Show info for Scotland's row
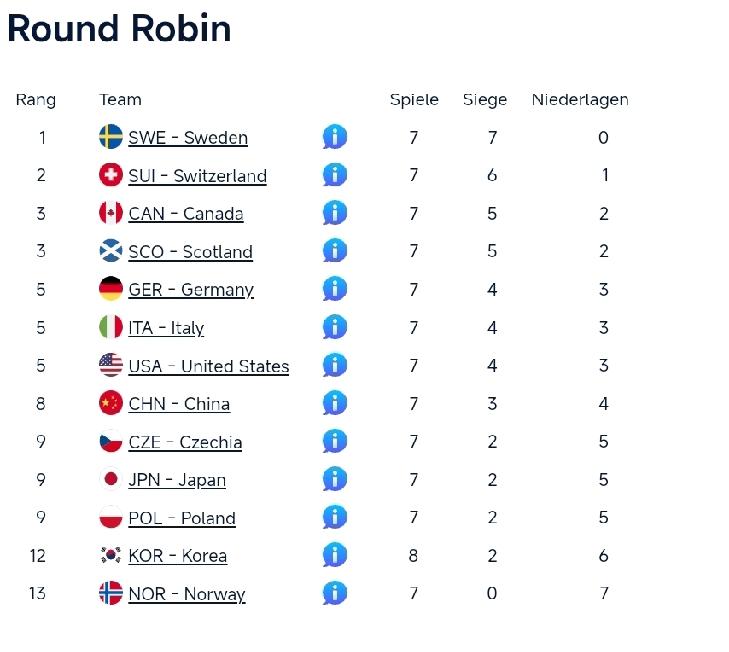The image size is (729, 652). (x=334, y=251)
